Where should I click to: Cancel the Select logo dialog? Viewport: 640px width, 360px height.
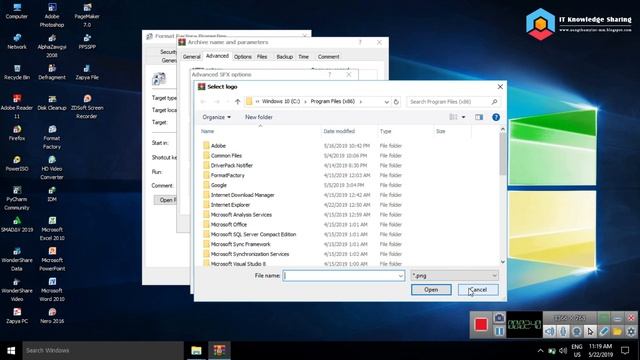(478, 290)
